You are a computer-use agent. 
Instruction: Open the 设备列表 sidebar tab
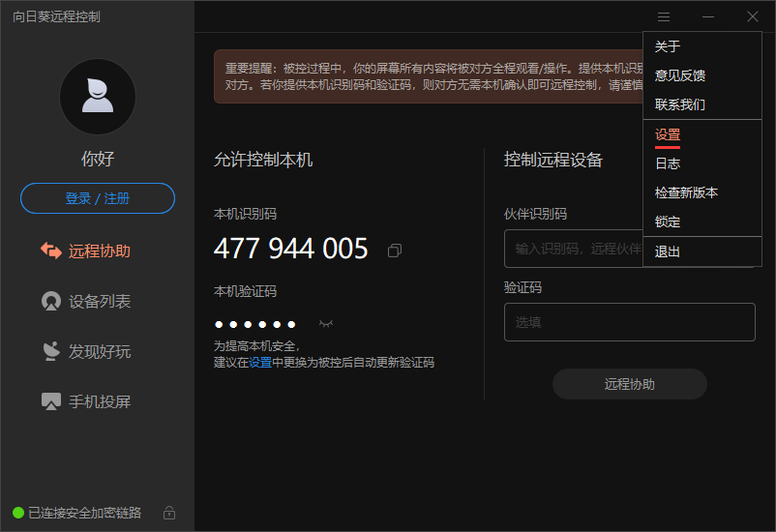tap(85, 302)
